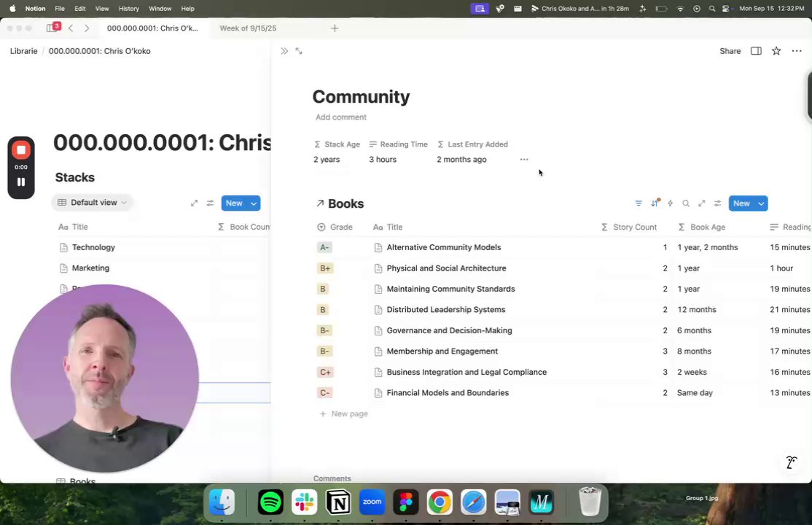Switch to the Week of 9/15/25 tab
The image size is (812, 525).
click(248, 28)
